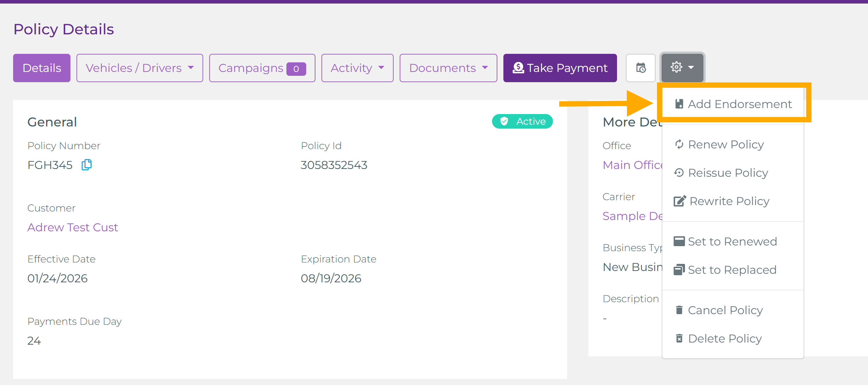Image resolution: width=868 pixels, height=385 pixels.
Task: Copy the policy number FGH345
Action: (x=87, y=165)
